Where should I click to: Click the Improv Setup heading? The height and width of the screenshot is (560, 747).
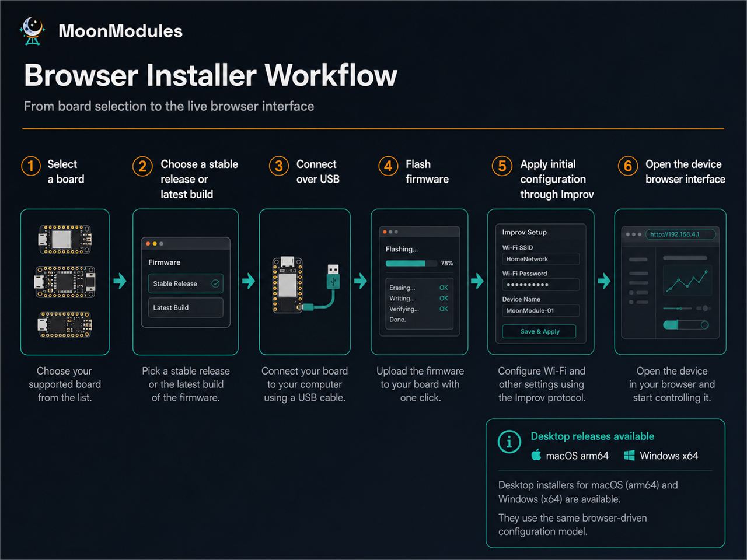(525, 232)
